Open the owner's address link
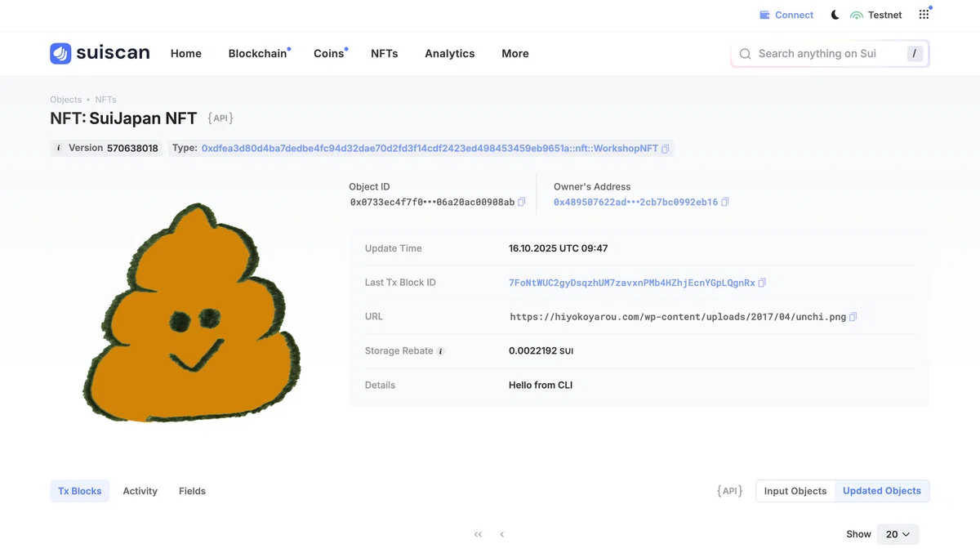This screenshot has width=980, height=553. (x=636, y=202)
